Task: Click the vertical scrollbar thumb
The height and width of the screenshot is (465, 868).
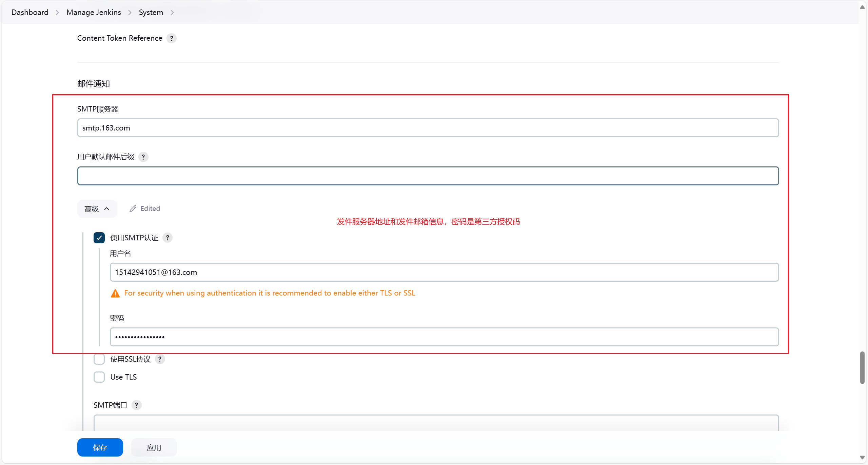Action: (x=862, y=368)
